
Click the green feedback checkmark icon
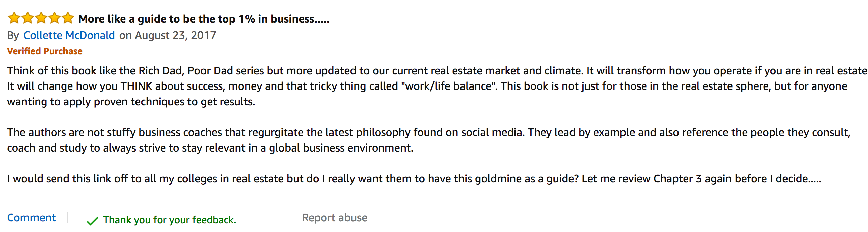click(x=92, y=221)
